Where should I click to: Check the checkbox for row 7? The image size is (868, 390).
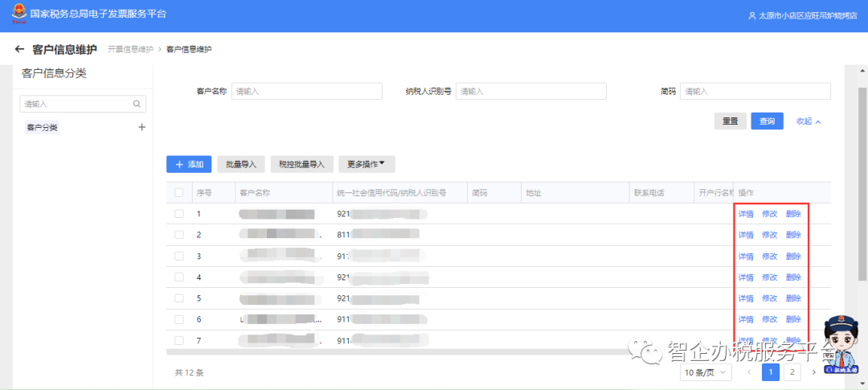[178, 340]
